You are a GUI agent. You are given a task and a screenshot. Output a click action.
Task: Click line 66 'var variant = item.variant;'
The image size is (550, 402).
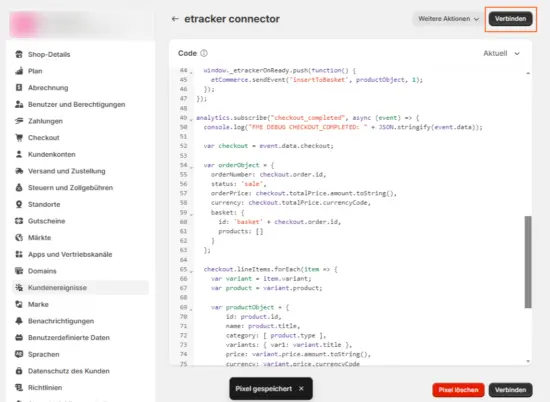pyautogui.click(x=261, y=279)
